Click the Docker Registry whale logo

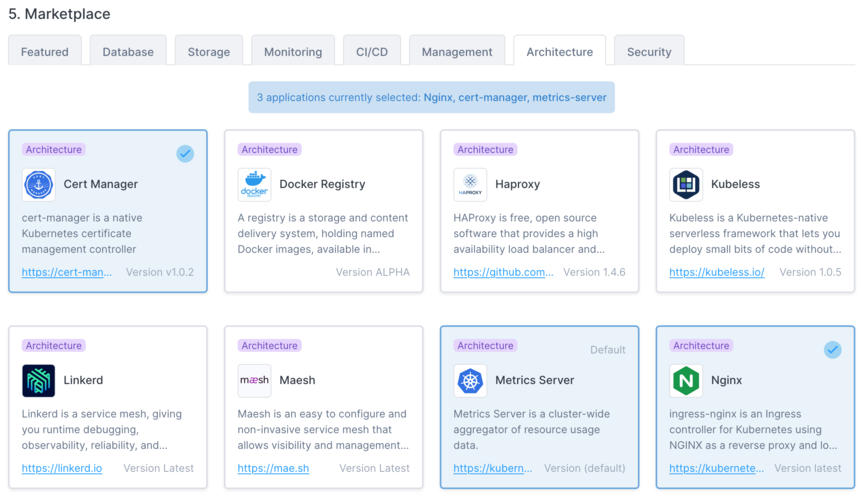tap(254, 184)
